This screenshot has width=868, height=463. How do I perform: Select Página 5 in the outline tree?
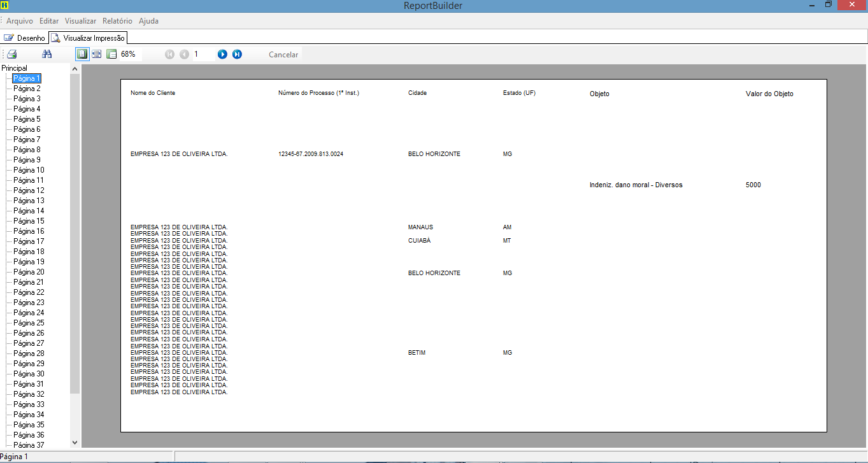point(27,119)
